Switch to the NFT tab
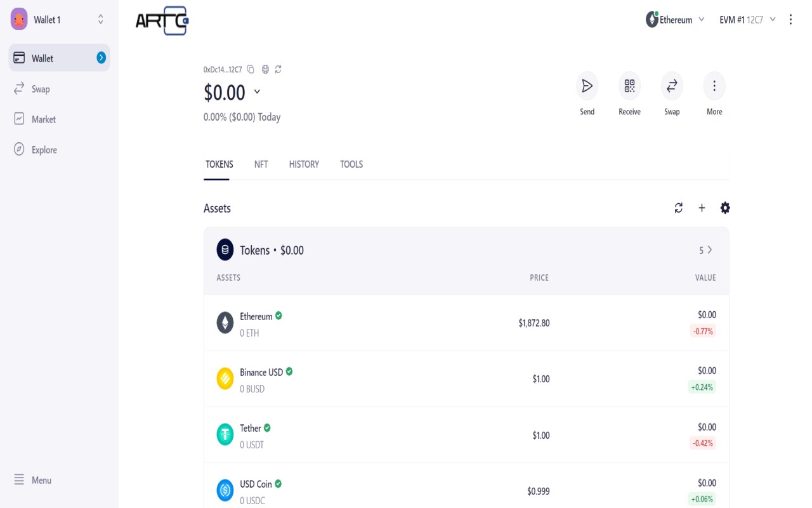Viewport: 812px width, 508px height. (x=261, y=164)
